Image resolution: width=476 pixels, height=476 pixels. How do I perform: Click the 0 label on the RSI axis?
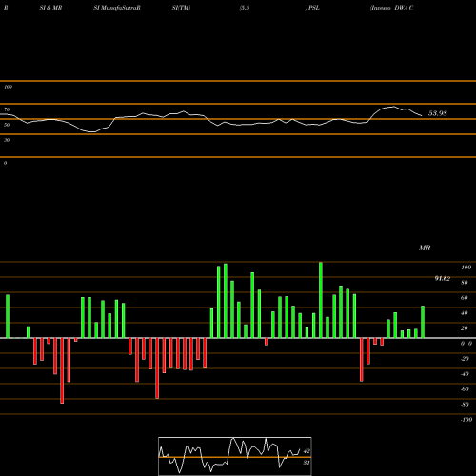pyautogui.click(x=5, y=163)
